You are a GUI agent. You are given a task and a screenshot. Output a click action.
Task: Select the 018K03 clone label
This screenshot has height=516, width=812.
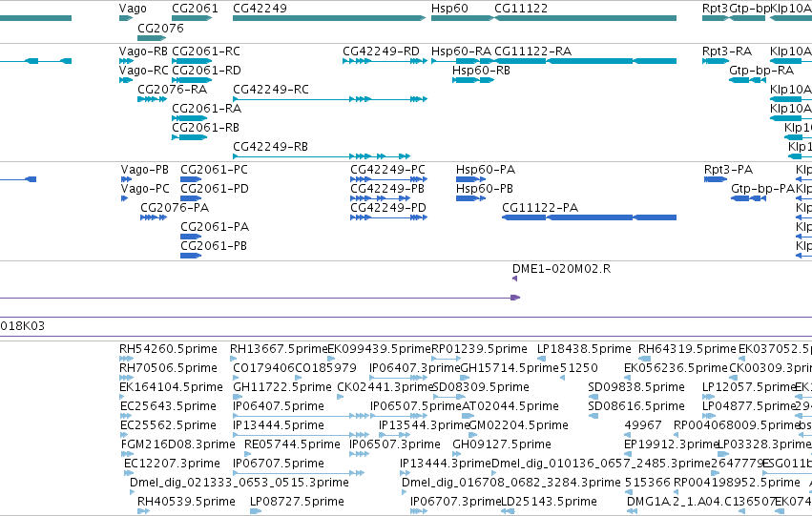tap(23, 326)
